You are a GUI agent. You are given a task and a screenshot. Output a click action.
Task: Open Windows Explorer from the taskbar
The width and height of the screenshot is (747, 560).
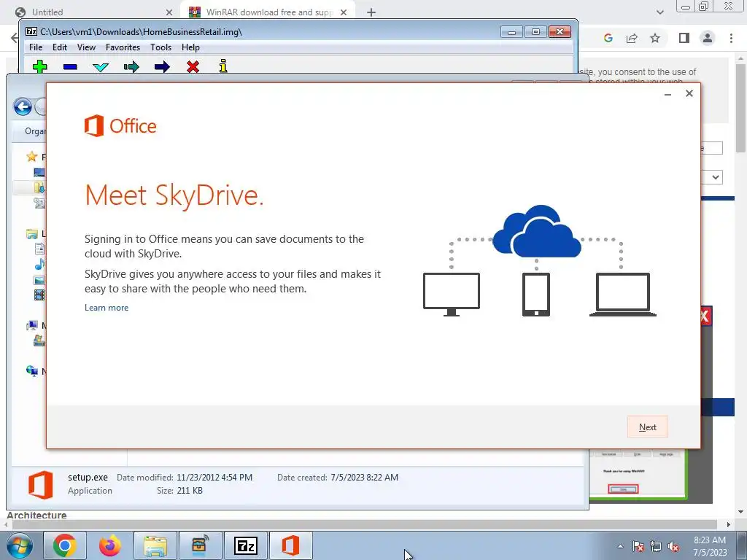[x=155, y=545]
